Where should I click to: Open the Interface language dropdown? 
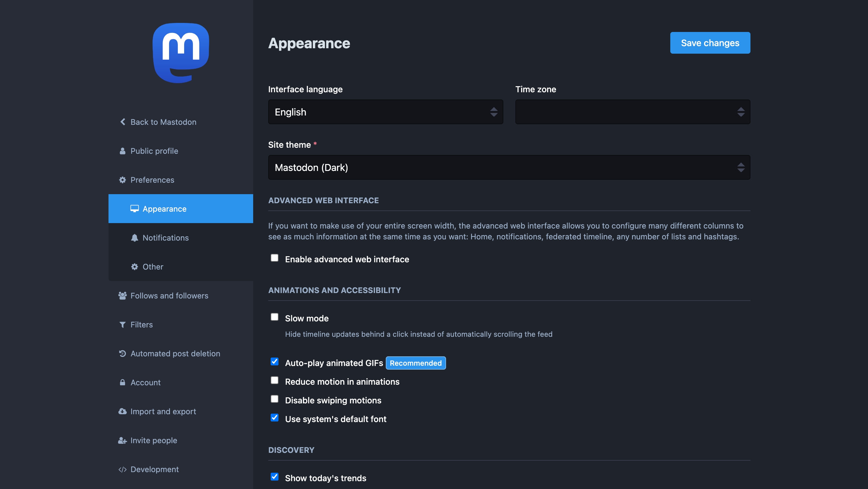(x=385, y=112)
